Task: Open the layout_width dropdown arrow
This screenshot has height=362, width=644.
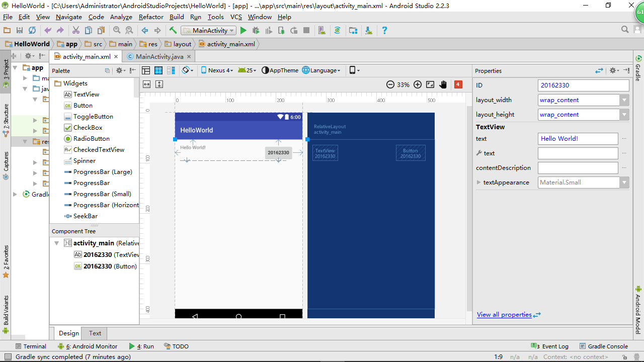Action: (624, 100)
